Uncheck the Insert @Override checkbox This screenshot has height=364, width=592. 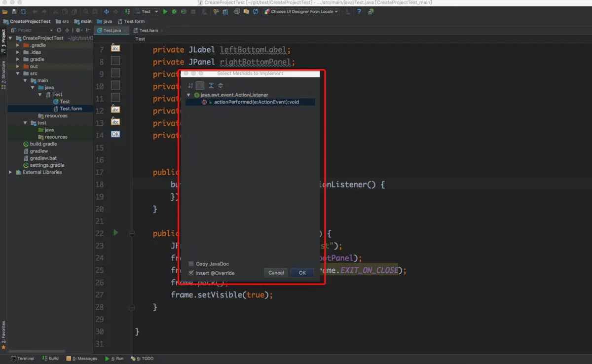[x=191, y=273]
